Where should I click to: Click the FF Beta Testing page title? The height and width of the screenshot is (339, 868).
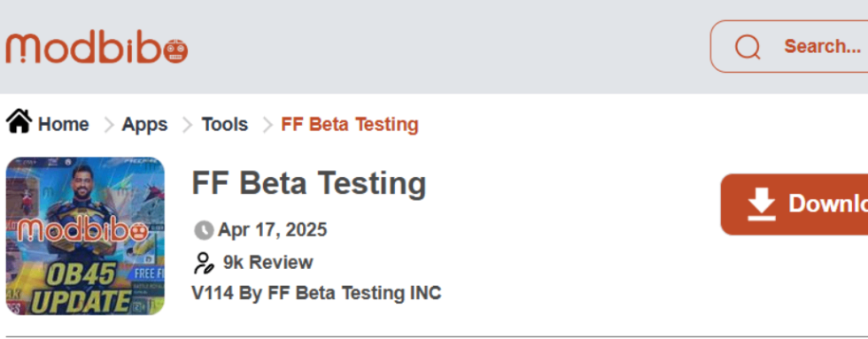tap(309, 183)
